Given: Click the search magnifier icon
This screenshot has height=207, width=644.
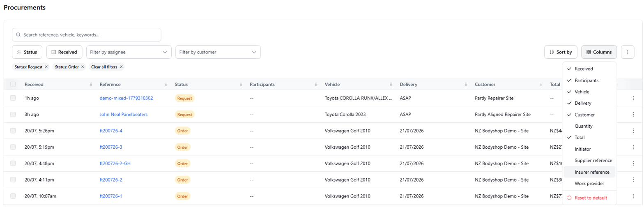Looking at the screenshot, I should (x=18, y=35).
